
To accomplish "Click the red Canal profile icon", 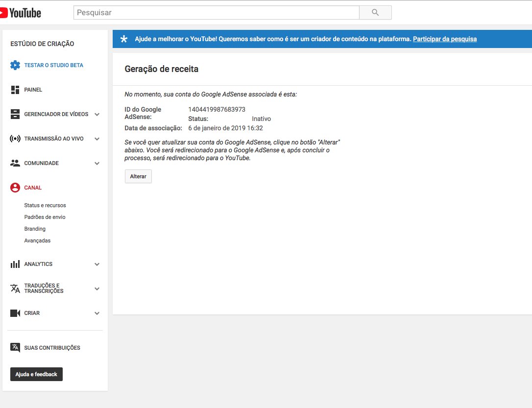I will pos(15,188).
